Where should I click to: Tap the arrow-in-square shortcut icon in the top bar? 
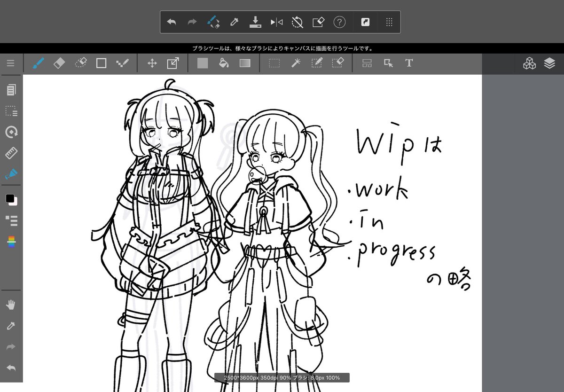365,22
